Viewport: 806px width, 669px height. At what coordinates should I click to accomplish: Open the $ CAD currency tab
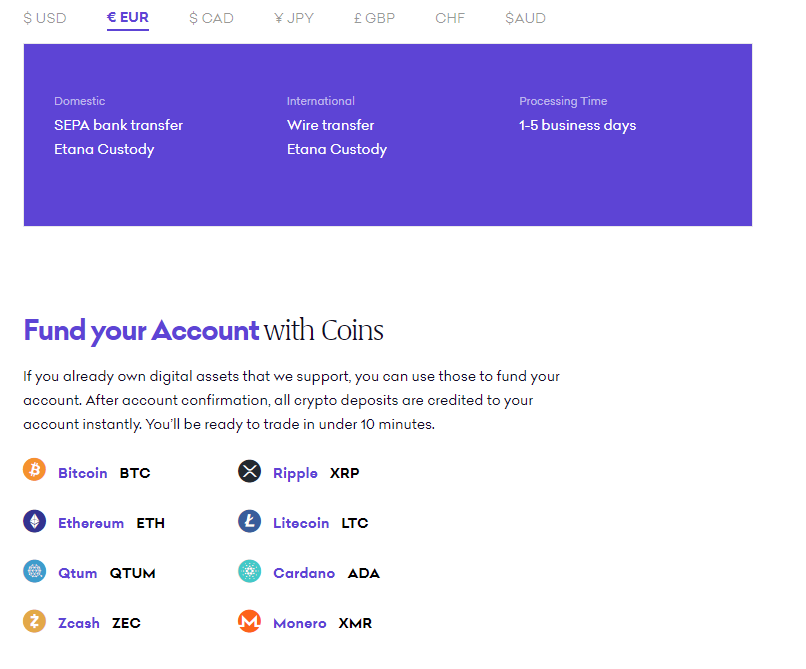[211, 18]
